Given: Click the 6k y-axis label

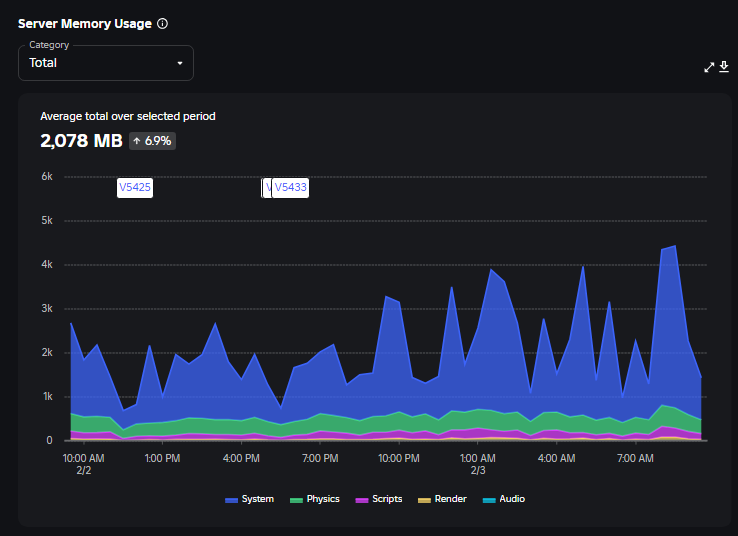Looking at the screenshot, I should (47, 176).
